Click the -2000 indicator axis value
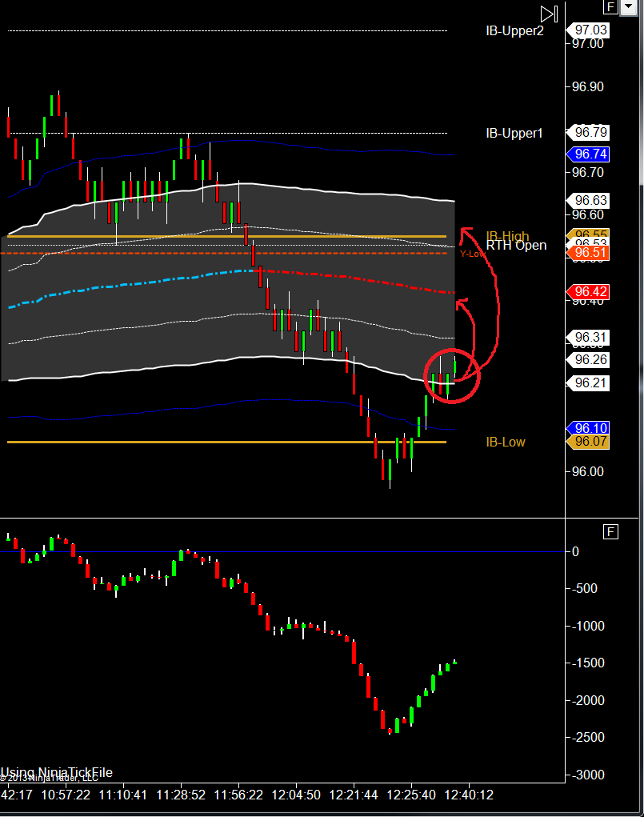 tap(588, 701)
